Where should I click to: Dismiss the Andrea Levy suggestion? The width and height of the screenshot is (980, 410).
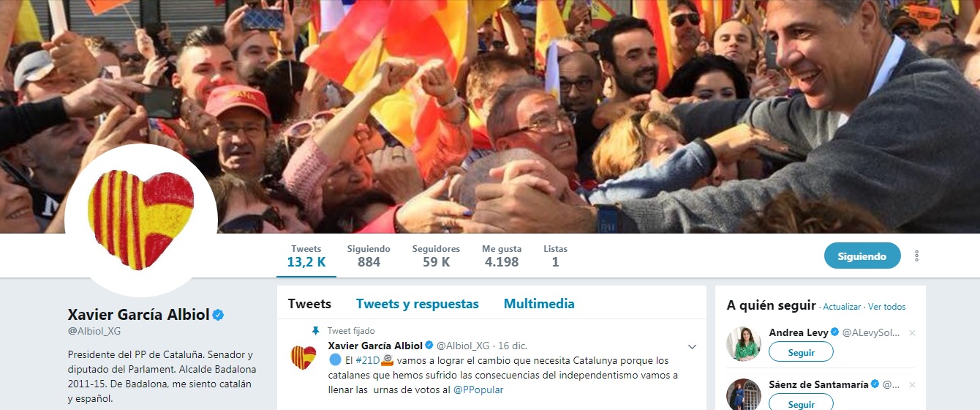point(912,333)
